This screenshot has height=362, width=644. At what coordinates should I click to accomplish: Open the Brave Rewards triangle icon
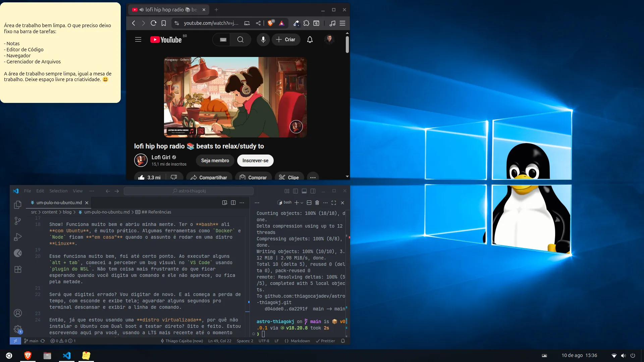click(282, 23)
